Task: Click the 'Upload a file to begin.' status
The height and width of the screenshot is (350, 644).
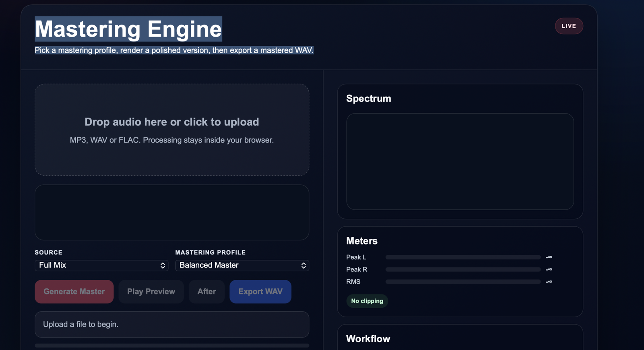Action: click(x=172, y=324)
